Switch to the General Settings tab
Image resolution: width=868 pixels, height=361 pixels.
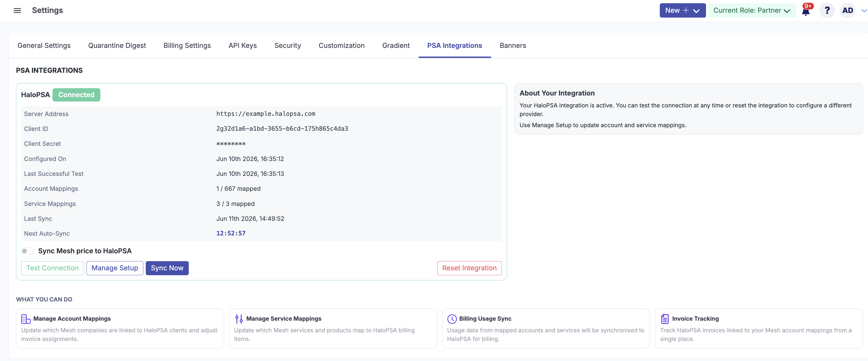coord(44,45)
